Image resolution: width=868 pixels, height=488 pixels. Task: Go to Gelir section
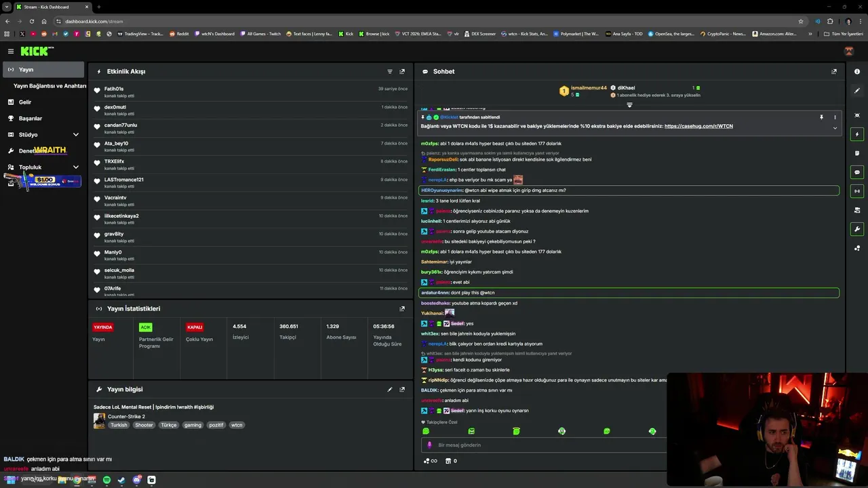point(24,102)
